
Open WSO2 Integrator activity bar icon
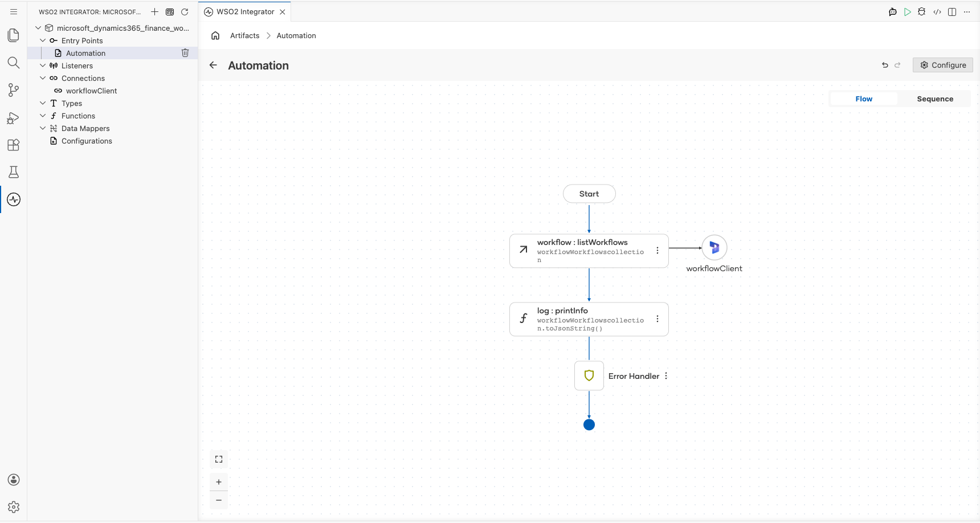[x=14, y=199]
